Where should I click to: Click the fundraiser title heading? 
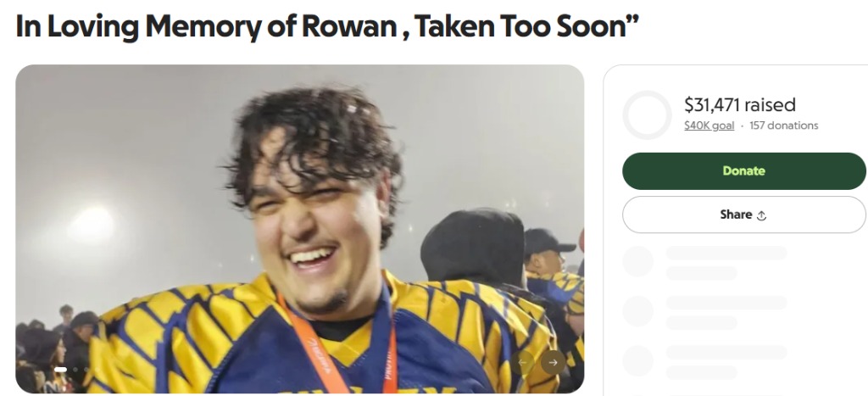pos(327,26)
